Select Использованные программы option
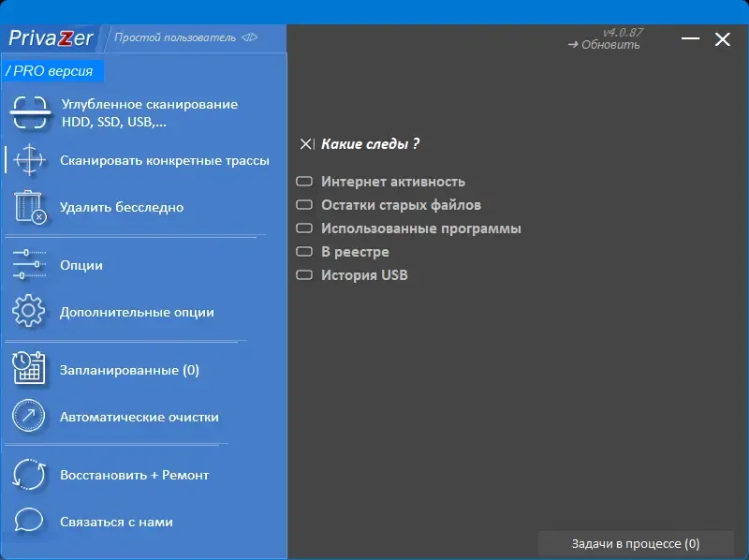 [304, 228]
